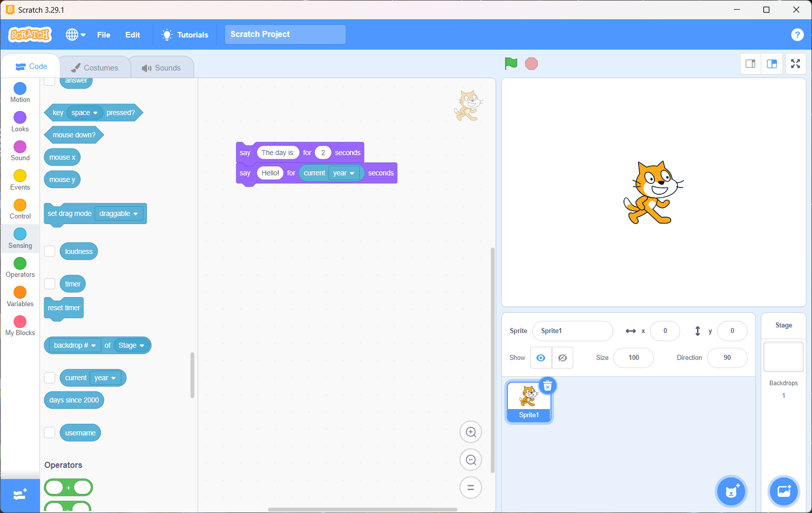Click the Direction value field
This screenshot has height=513, width=812.
click(727, 358)
